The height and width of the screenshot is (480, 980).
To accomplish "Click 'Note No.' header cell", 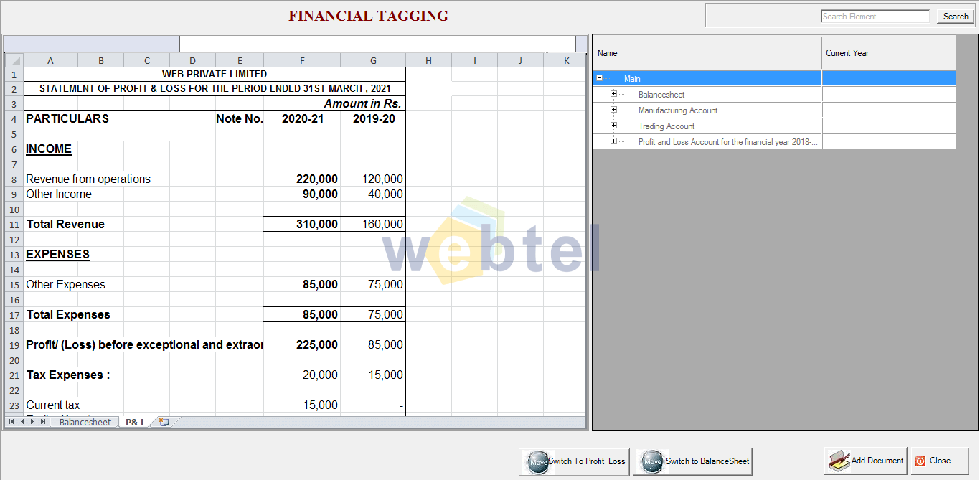I will pos(240,118).
